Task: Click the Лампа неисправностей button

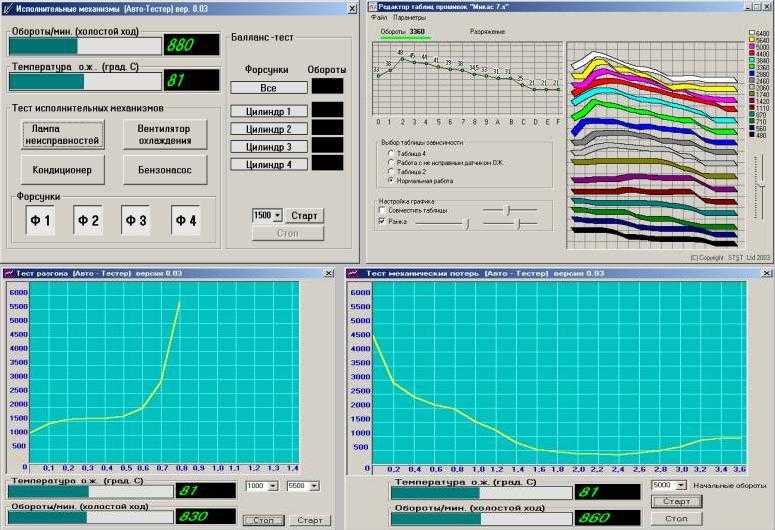Action: click(x=63, y=134)
